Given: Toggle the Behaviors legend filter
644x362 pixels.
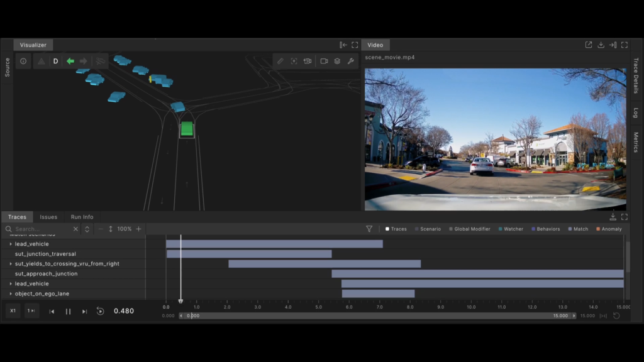Looking at the screenshot, I should pyautogui.click(x=545, y=229).
